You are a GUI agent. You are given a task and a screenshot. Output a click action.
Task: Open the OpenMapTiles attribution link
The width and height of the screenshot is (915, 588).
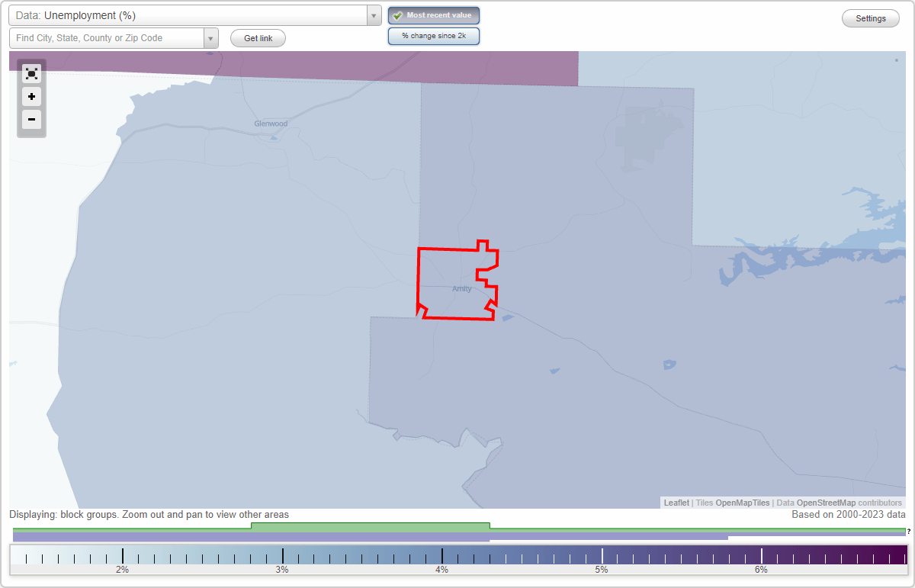743,503
